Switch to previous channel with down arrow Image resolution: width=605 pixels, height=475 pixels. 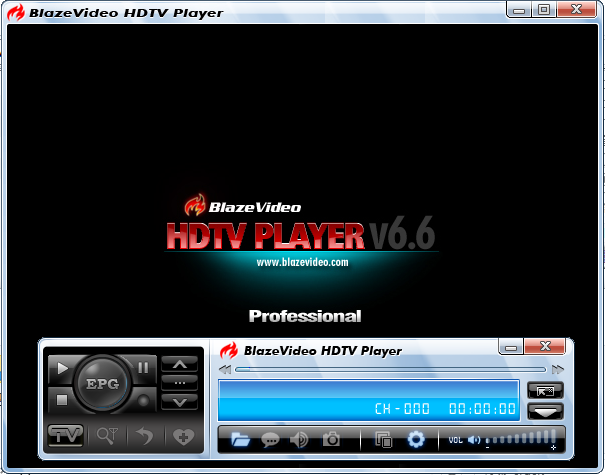point(179,401)
